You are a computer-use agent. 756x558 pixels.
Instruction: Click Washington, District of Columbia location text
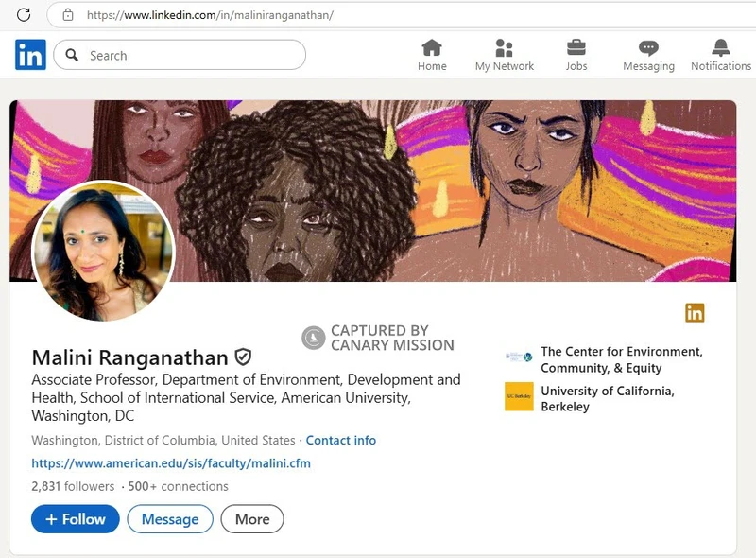click(x=163, y=440)
